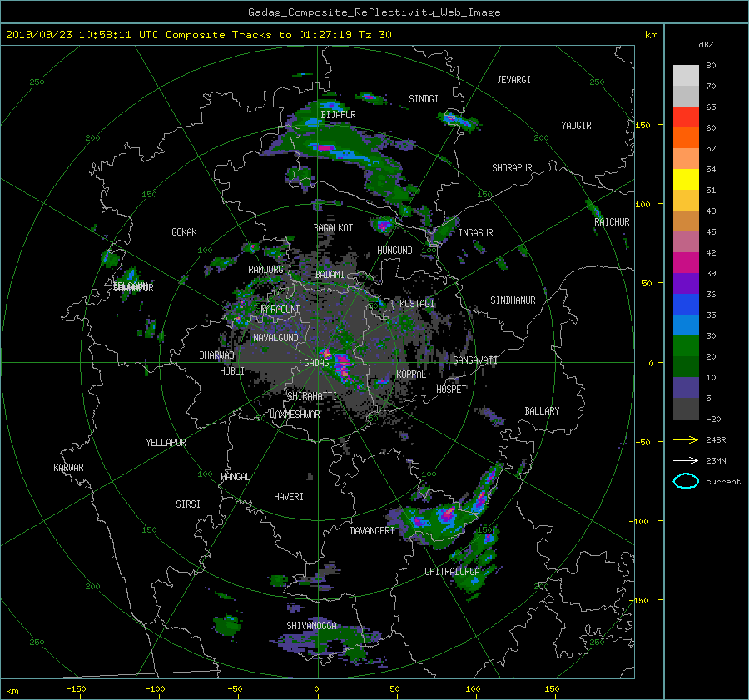This screenshot has width=749, height=700.
Task: Click the white 23MN arrow legend icon
Action: click(686, 460)
